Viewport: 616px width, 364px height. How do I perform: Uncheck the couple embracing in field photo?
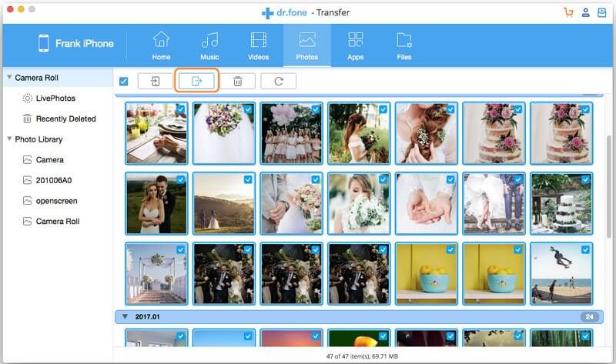tap(181, 179)
